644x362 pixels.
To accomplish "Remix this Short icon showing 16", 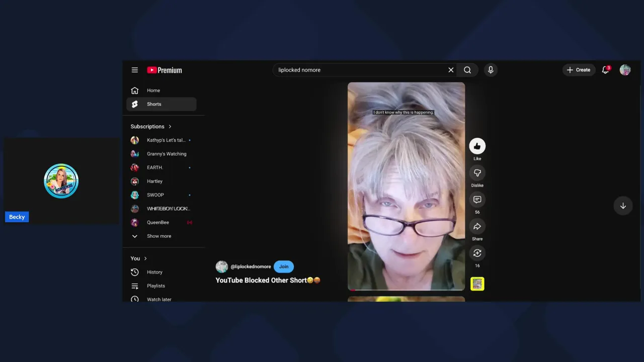I will 477,253.
